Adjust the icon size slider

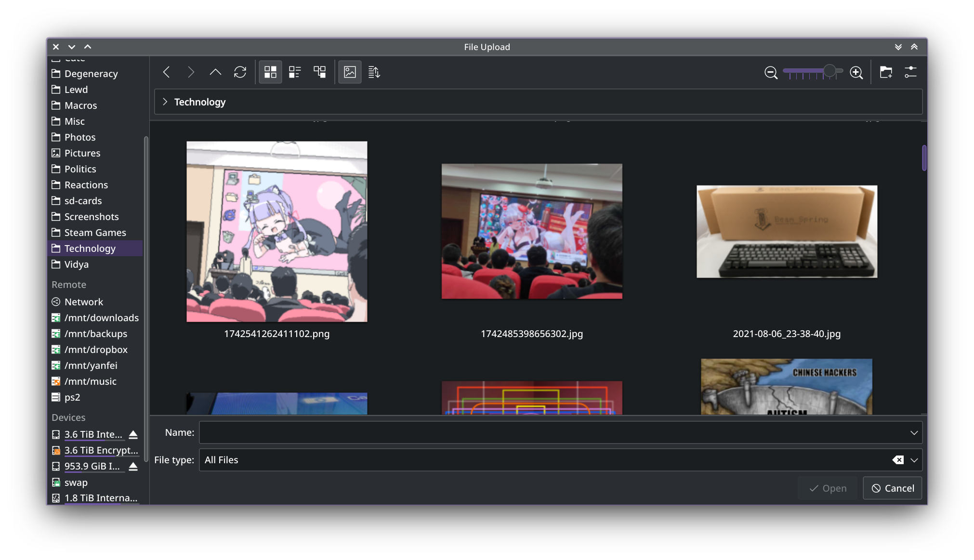[x=813, y=72]
